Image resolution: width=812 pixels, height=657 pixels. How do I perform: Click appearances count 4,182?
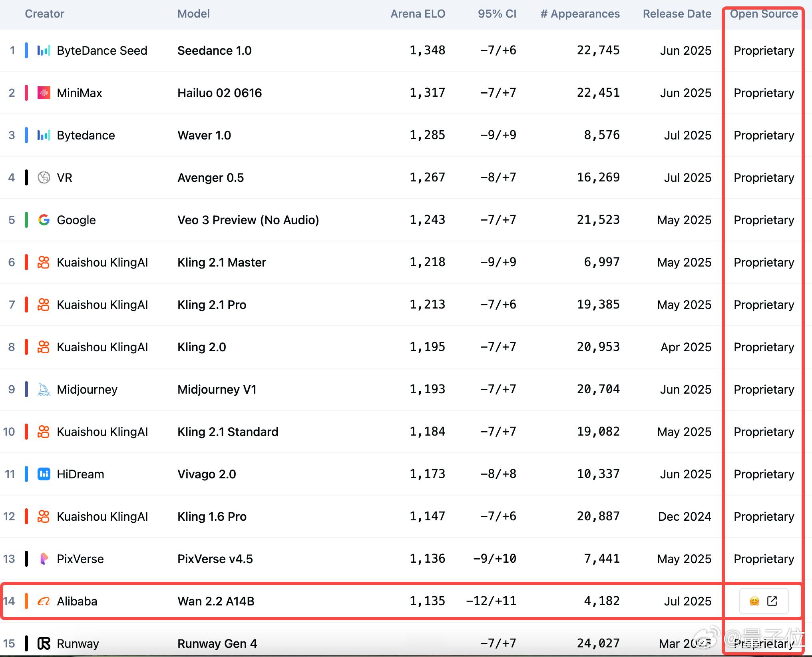click(x=602, y=601)
